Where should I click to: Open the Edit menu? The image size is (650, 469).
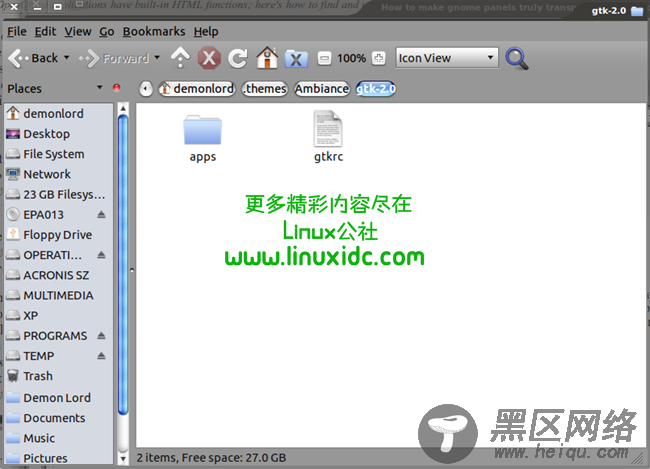(x=45, y=32)
